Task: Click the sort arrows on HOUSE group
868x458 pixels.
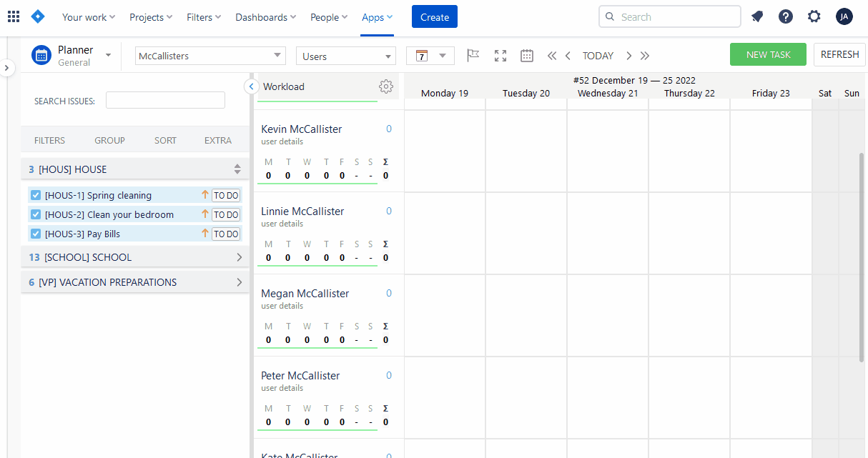Action: coord(237,169)
